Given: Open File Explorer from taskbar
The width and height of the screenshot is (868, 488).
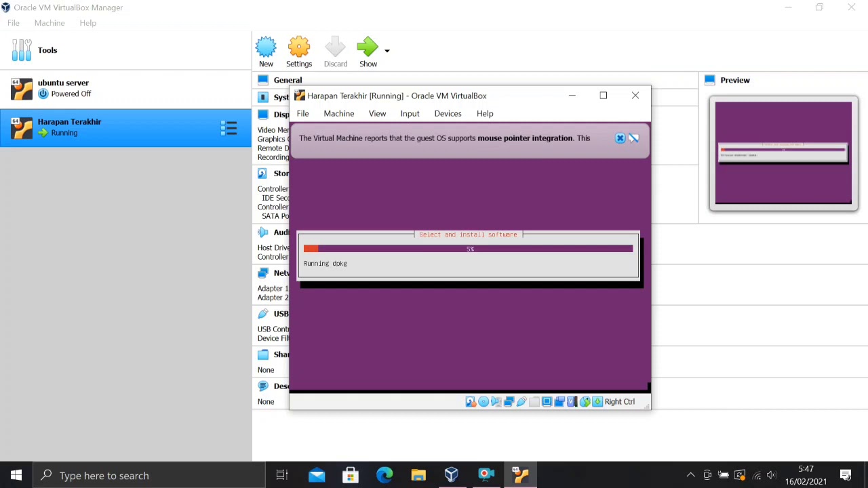Looking at the screenshot, I should [x=418, y=475].
